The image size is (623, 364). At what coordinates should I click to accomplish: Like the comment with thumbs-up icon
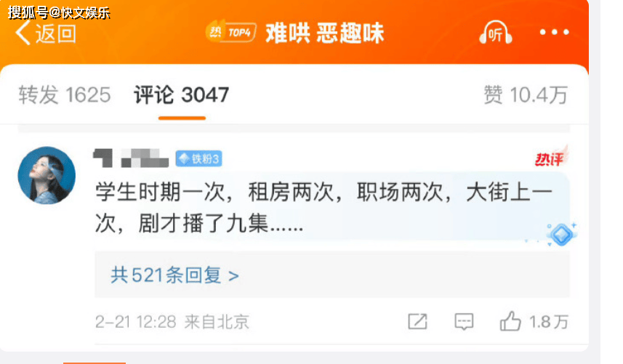click(510, 320)
